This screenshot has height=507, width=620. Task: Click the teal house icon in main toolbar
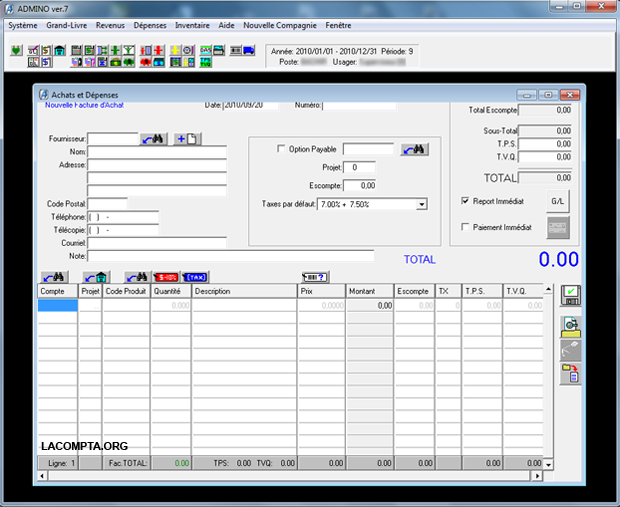(x=60, y=50)
